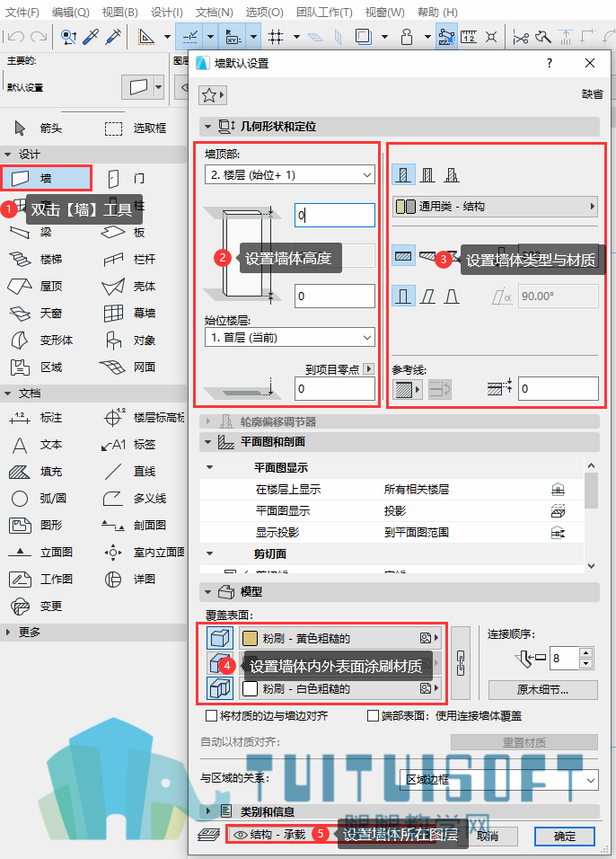Pick the 粉刷 - 黄色粗糙的 surface material
The height and width of the screenshot is (859, 616).
click(x=339, y=638)
